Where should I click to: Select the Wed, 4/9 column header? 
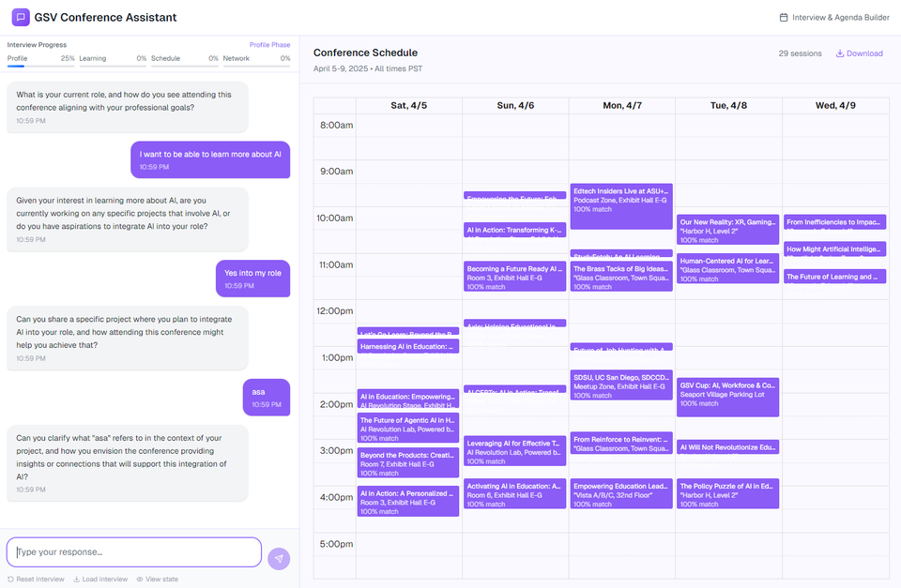pyautogui.click(x=835, y=106)
